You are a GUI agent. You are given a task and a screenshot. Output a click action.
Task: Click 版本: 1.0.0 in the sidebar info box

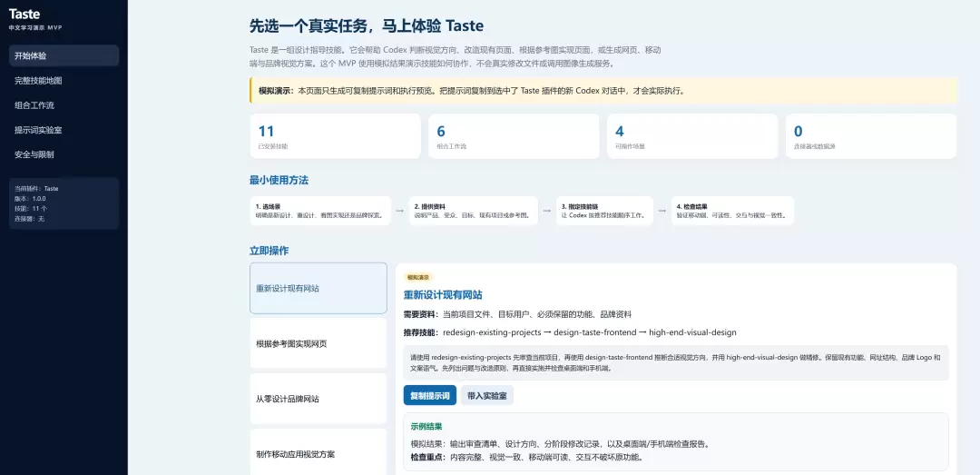pyautogui.click(x=30, y=198)
